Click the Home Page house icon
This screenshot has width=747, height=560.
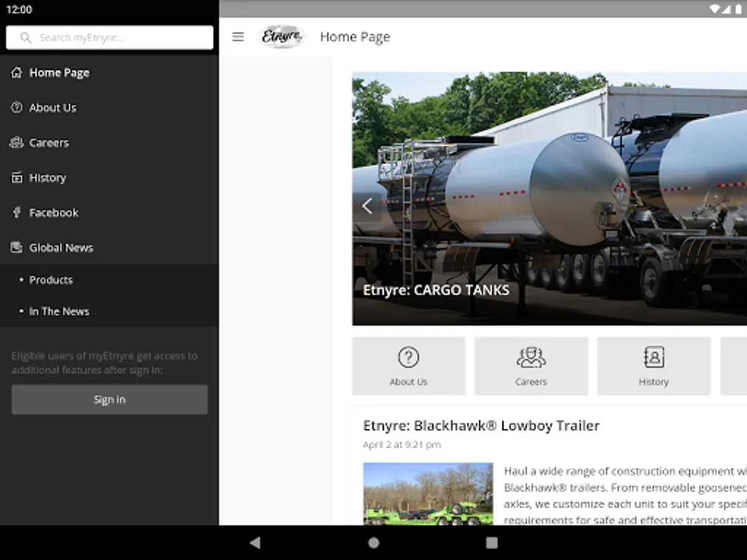(17, 72)
